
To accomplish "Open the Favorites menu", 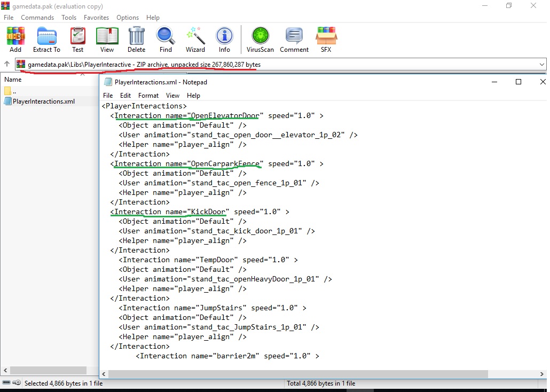I will (x=96, y=18).
